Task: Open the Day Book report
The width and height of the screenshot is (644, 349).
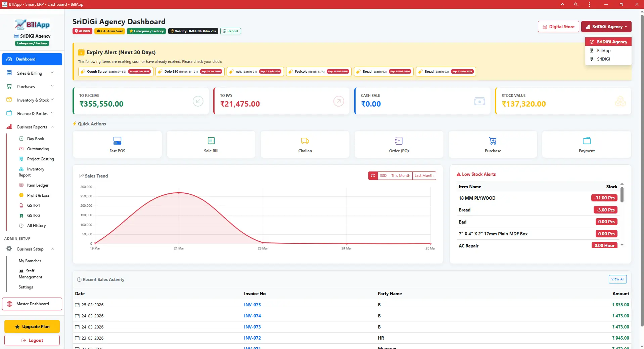Action: 36,139
